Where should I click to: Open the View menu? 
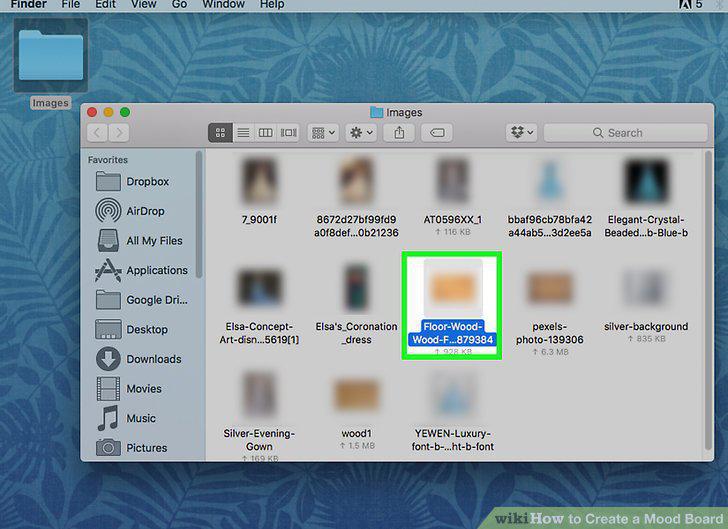pos(143,5)
